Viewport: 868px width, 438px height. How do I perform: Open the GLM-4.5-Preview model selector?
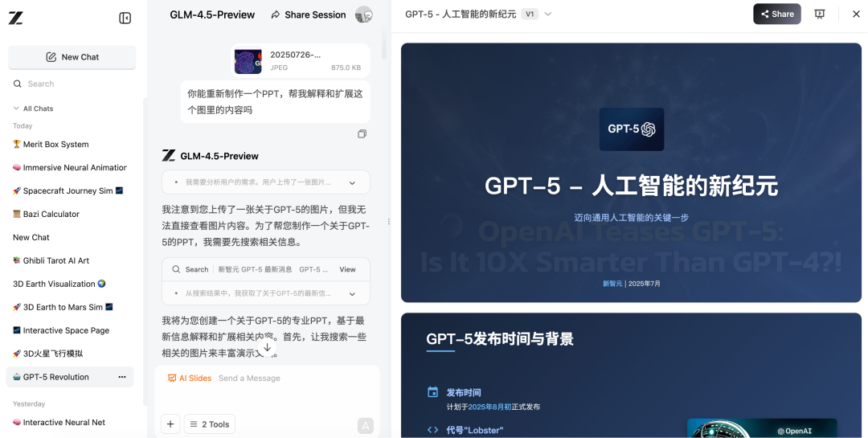pyautogui.click(x=212, y=15)
